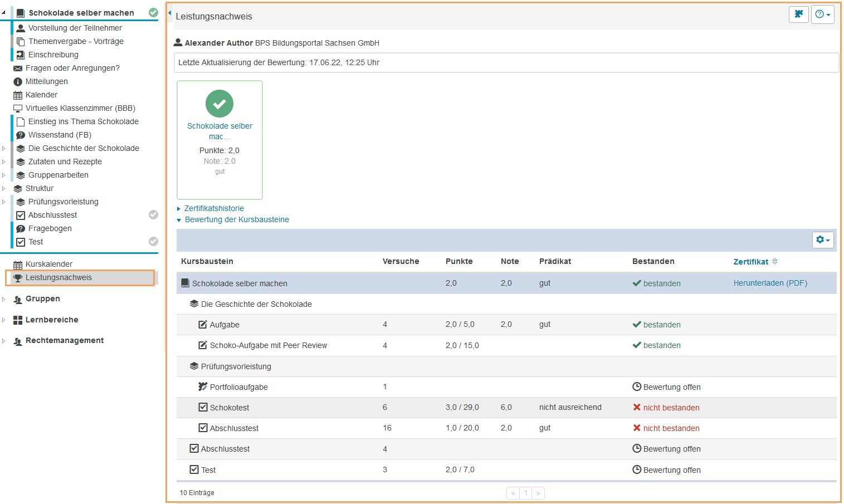Sort the table by Zertifikat column
The height and width of the screenshot is (504, 844).
click(750, 262)
